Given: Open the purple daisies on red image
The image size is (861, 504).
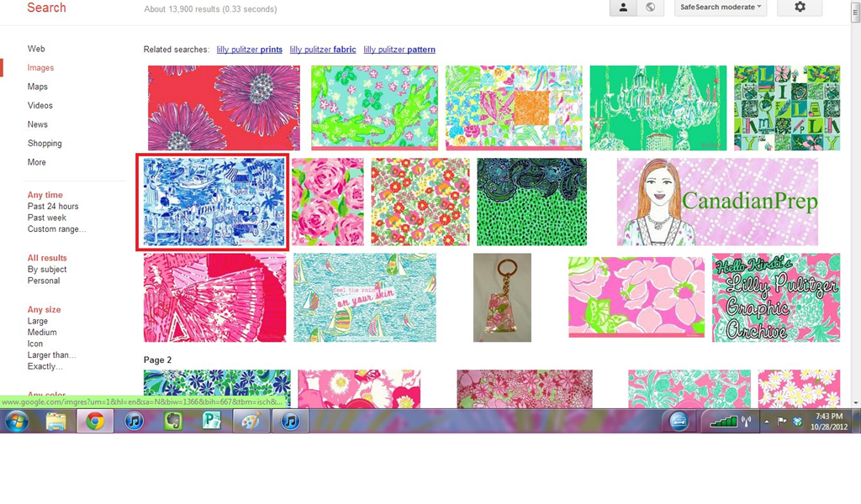Looking at the screenshot, I should click(x=224, y=108).
